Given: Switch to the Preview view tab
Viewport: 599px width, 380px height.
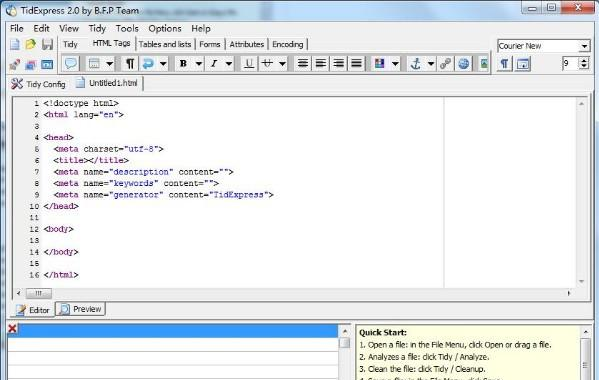Looking at the screenshot, I should pyautogui.click(x=81, y=309).
